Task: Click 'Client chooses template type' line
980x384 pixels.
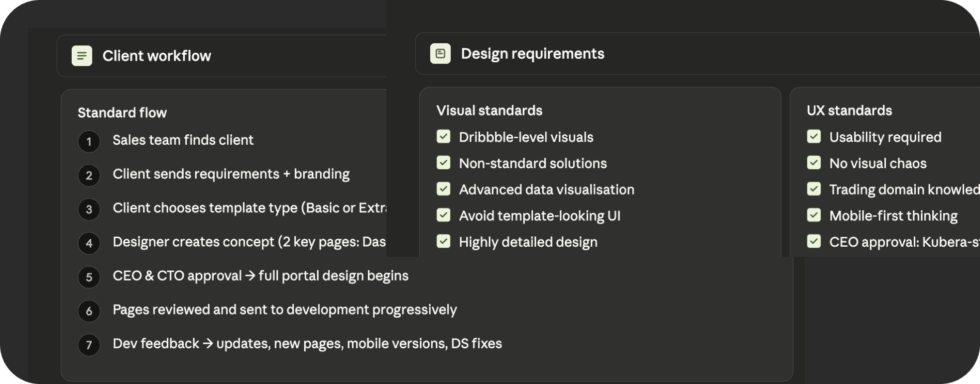Action: pyautogui.click(x=249, y=208)
